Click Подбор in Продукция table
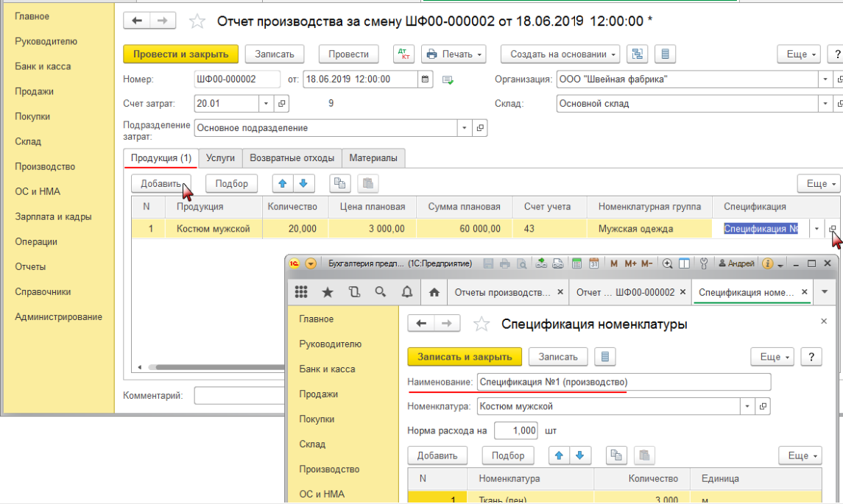This screenshot has width=843, height=504. pyautogui.click(x=232, y=184)
